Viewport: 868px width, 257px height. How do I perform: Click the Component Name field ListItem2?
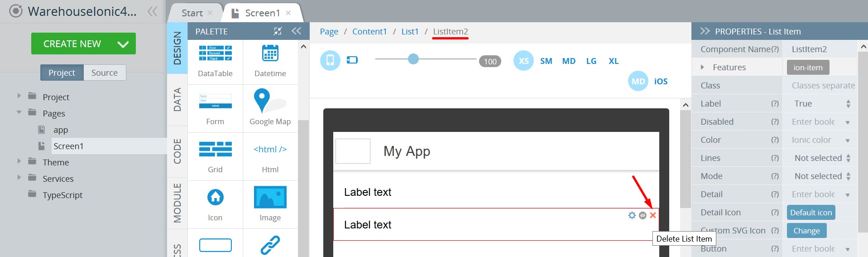[x=820, y=49]
